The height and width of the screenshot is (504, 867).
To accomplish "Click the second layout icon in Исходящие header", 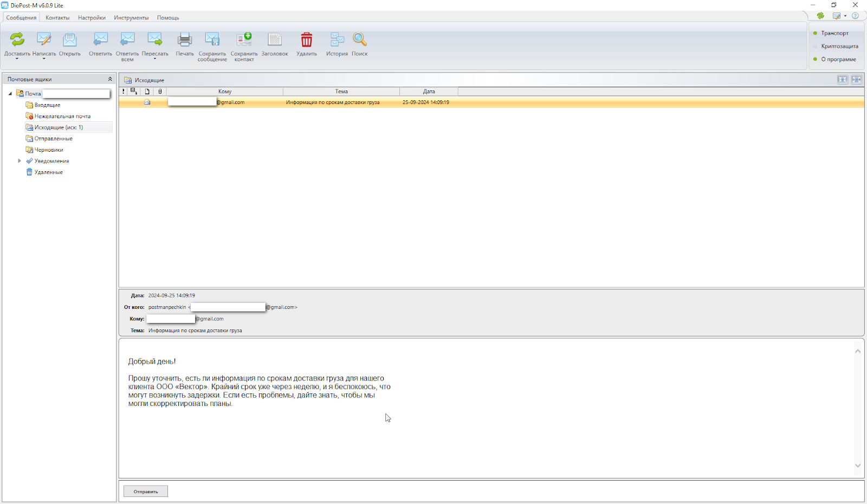I will tap(857, 80).
